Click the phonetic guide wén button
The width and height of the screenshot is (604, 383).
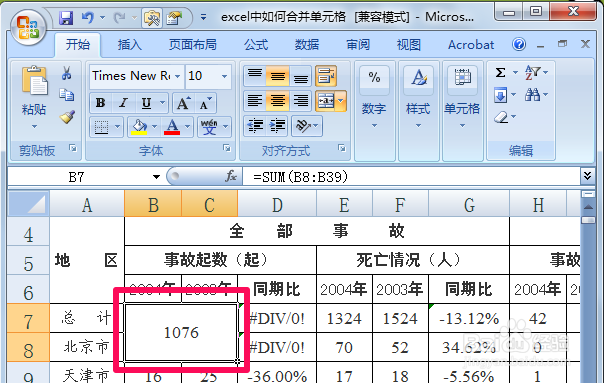click(x=210, y=127)
